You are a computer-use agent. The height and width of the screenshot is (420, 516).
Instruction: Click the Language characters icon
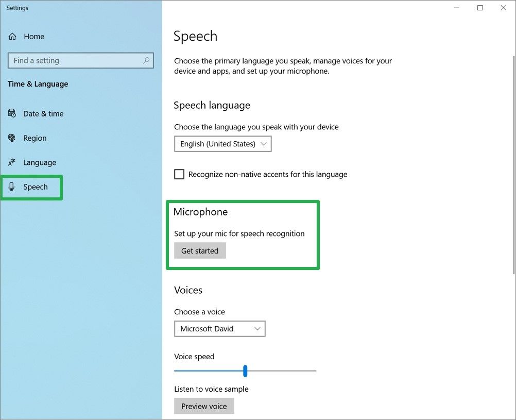12,162
